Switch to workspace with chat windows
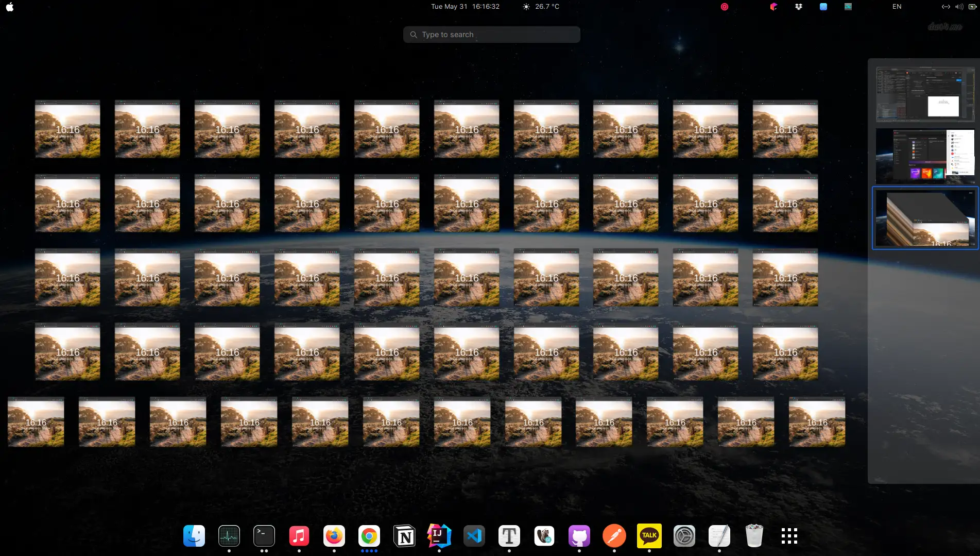Viewport: 980px width, 556px height. [x=925, y=156]
